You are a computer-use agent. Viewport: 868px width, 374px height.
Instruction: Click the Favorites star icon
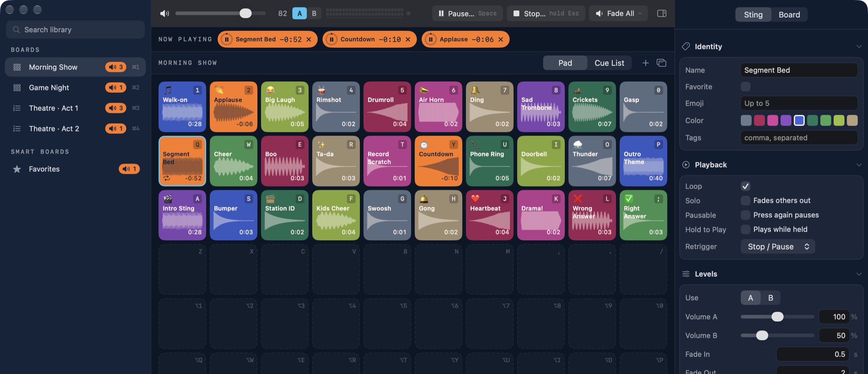[17, 169]
